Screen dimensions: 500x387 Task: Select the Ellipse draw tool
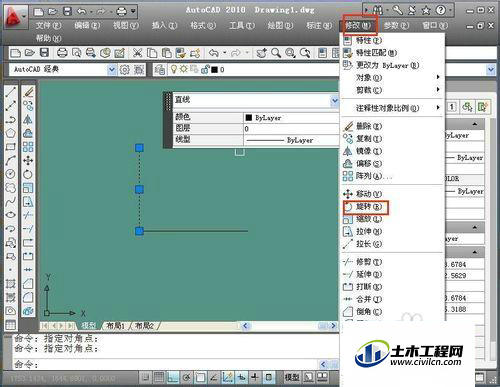point(11,215)
